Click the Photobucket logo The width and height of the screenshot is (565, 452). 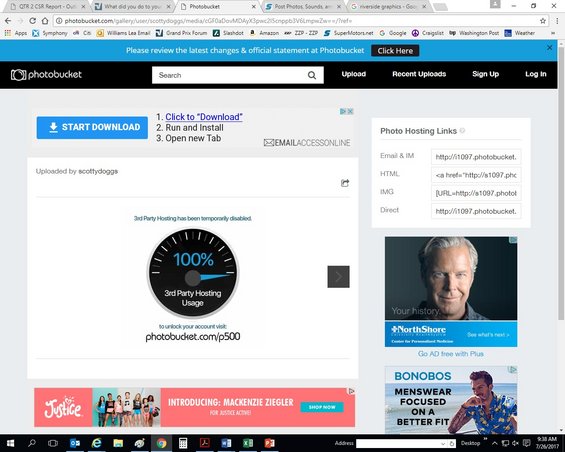46,75
